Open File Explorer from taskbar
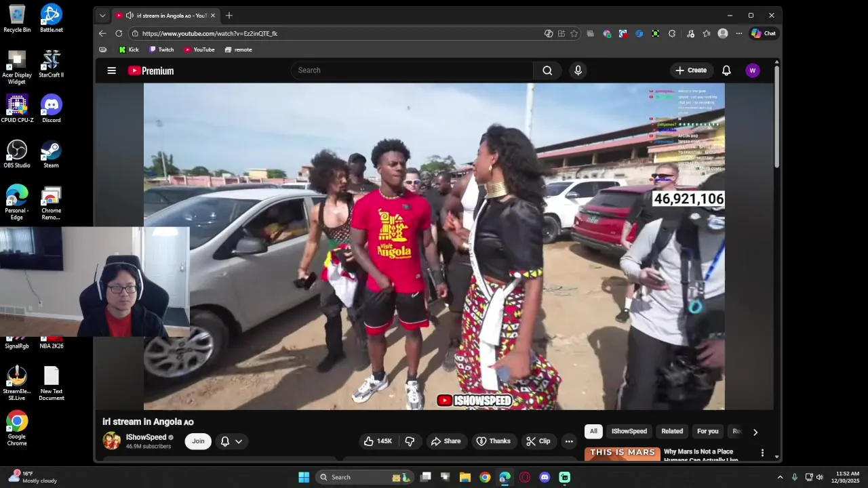This screenshot has width=868, height=488. (465, 477)
